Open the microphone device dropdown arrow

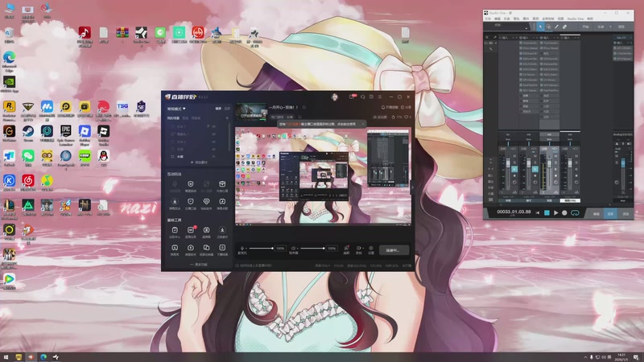tap(246, 249)
